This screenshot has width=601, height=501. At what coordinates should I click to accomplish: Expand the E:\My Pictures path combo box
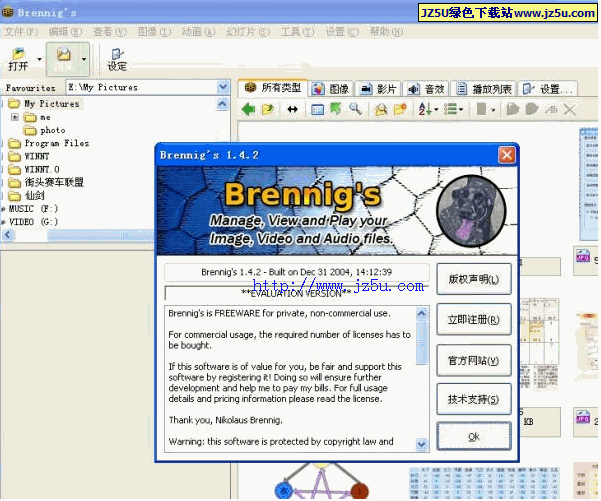(x=223, y=87)
